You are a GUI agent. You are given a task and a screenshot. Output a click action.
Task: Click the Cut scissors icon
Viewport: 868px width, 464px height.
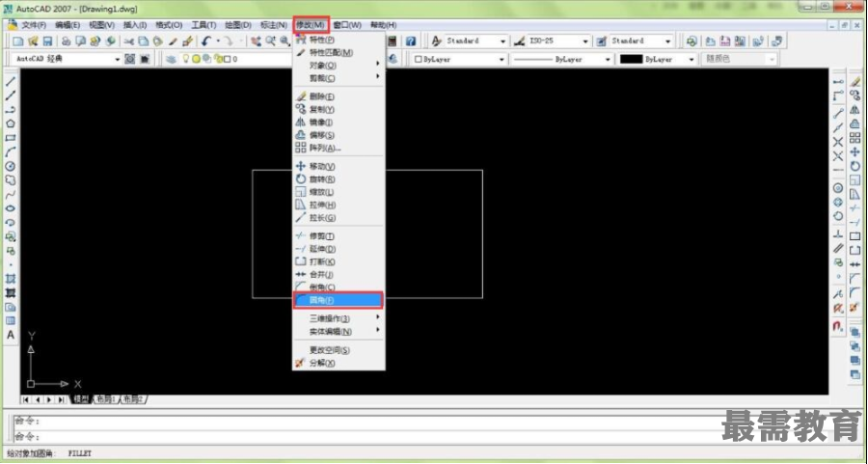129,41
